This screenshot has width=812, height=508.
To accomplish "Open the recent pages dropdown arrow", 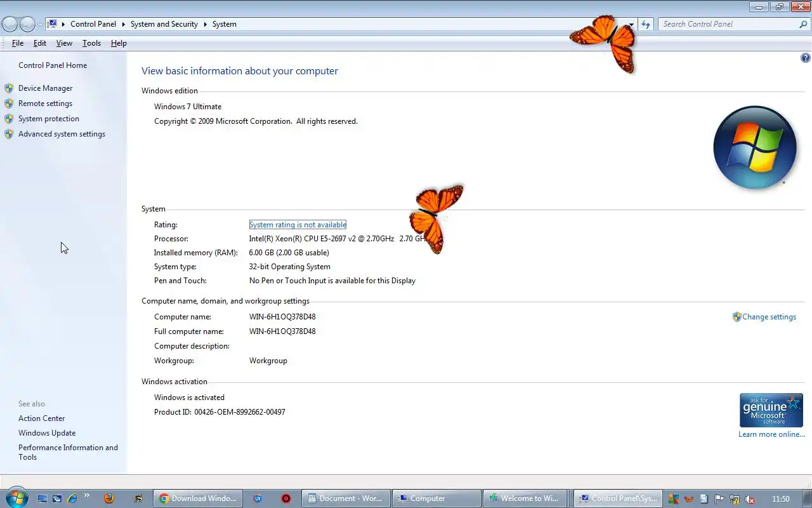I will (40, 25).
